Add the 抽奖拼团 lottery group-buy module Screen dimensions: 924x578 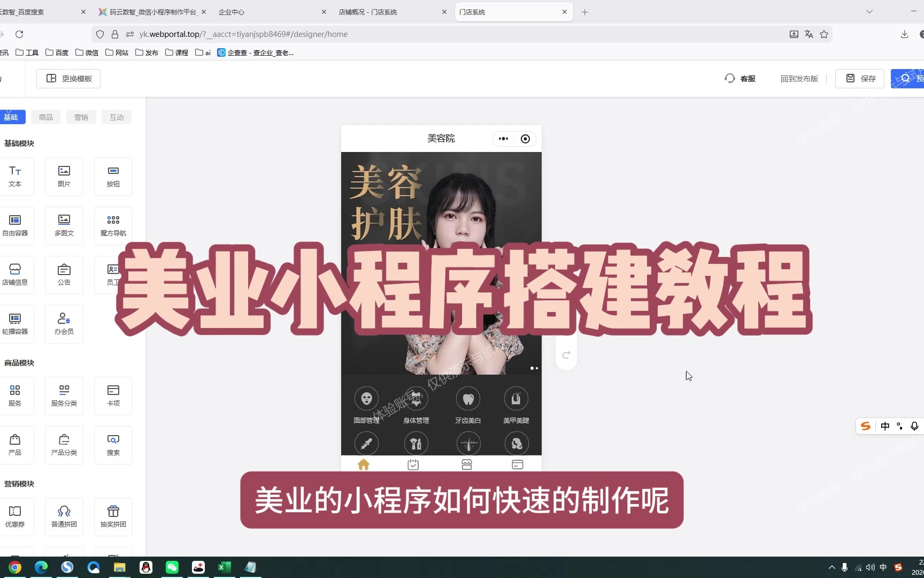tap(113, 517)
